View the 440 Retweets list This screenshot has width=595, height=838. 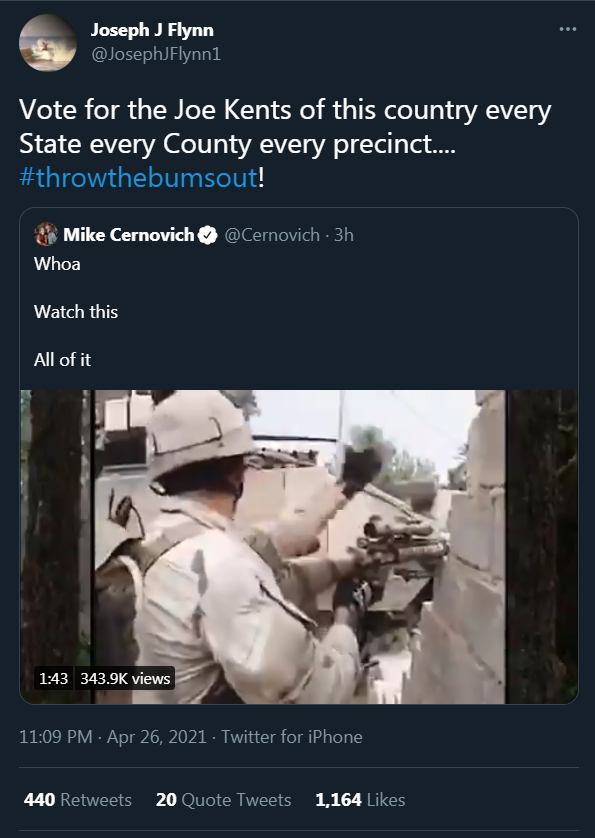coord(78,800)
